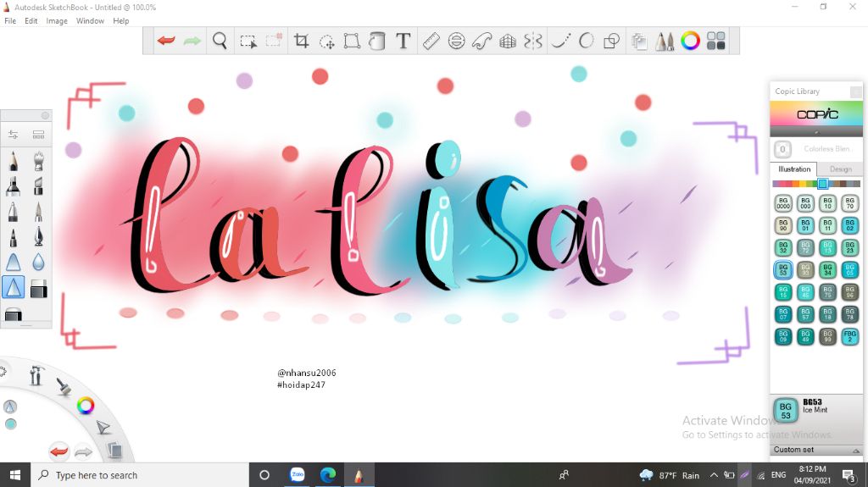Viewport: 868px width, 487px height.
Task: Pick Copic swatch BG78
Action: click(x=849, y=314)
